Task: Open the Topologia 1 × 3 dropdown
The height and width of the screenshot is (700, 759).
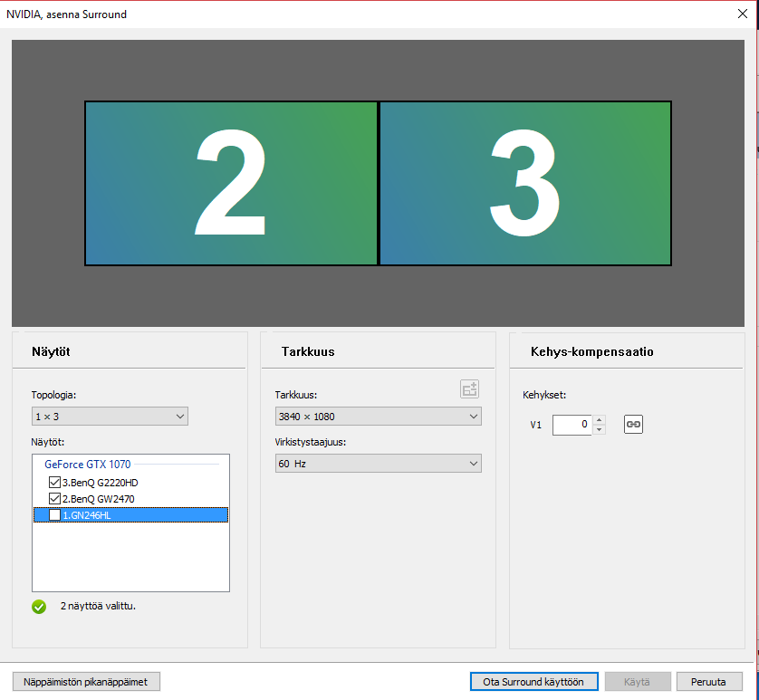Action: click(110, 417)
